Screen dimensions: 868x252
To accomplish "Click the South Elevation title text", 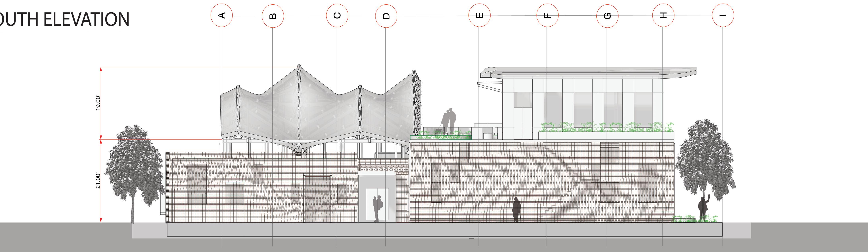I will coord(64,19).
